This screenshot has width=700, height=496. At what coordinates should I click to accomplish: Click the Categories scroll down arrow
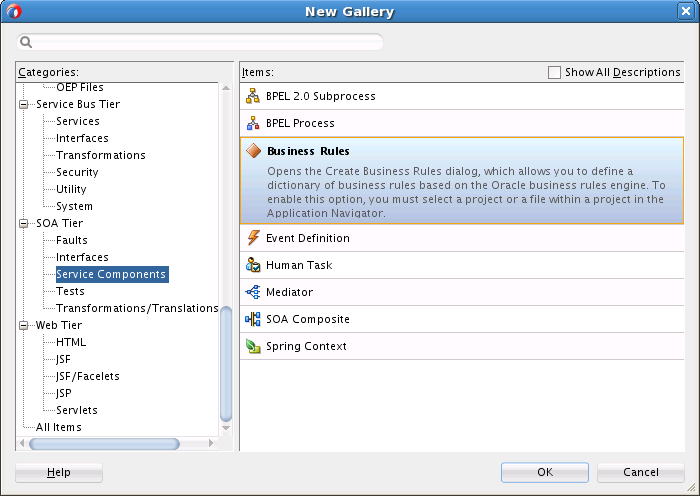point(226,428)
